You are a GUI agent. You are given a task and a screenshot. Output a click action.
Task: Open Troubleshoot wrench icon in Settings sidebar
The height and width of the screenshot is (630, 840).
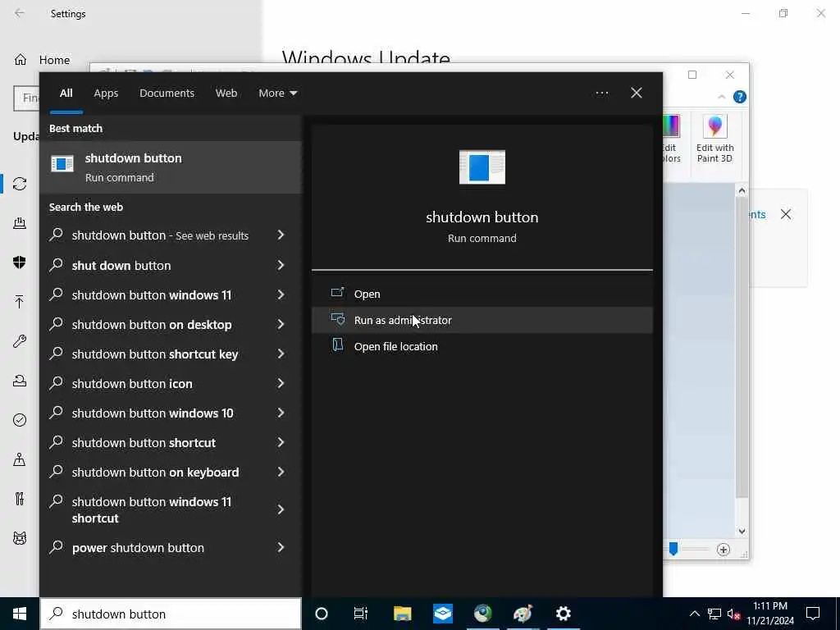20,341
